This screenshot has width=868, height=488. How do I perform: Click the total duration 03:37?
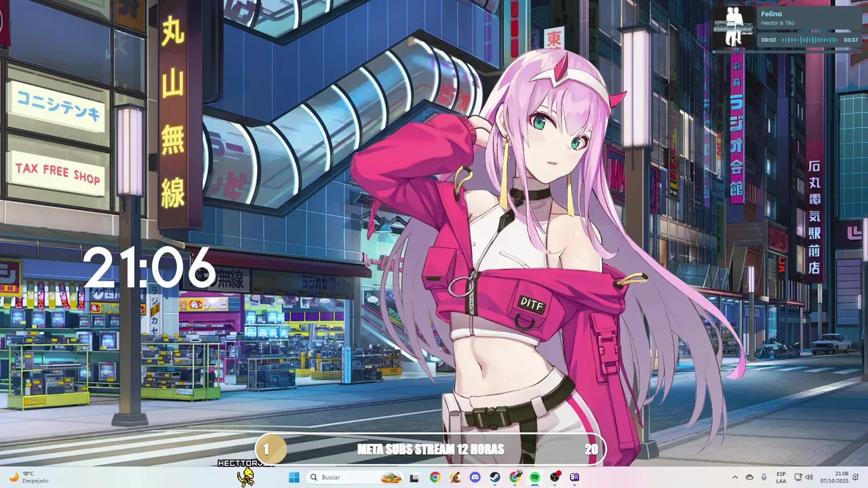(851, 40)
